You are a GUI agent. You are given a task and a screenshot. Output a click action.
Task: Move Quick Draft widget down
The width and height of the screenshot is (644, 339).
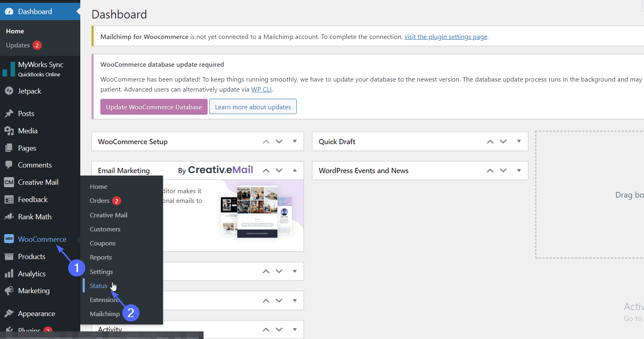point(503,142)
